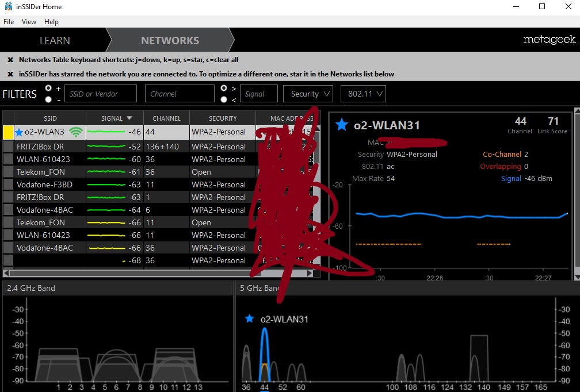Switch to the LEARN tab
The width and height of the screenshot is (580, 392).
tap(55, 40)
